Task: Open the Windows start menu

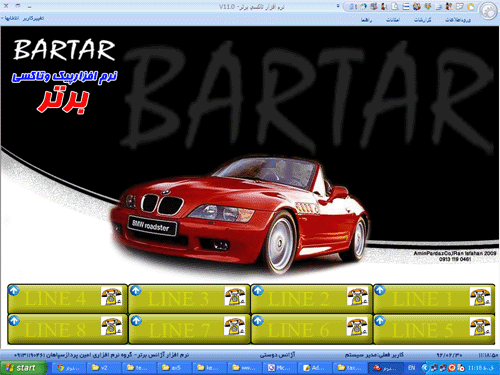Action: click(23, 368)
